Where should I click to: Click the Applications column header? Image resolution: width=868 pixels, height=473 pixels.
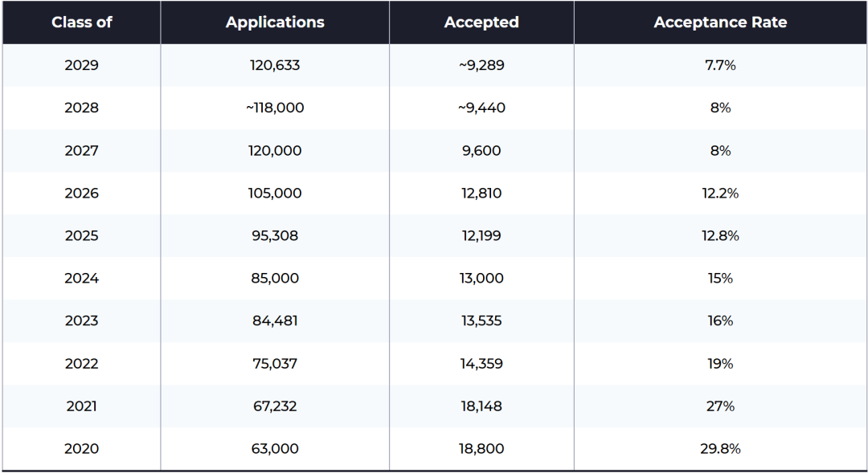(x=275, y=22)
